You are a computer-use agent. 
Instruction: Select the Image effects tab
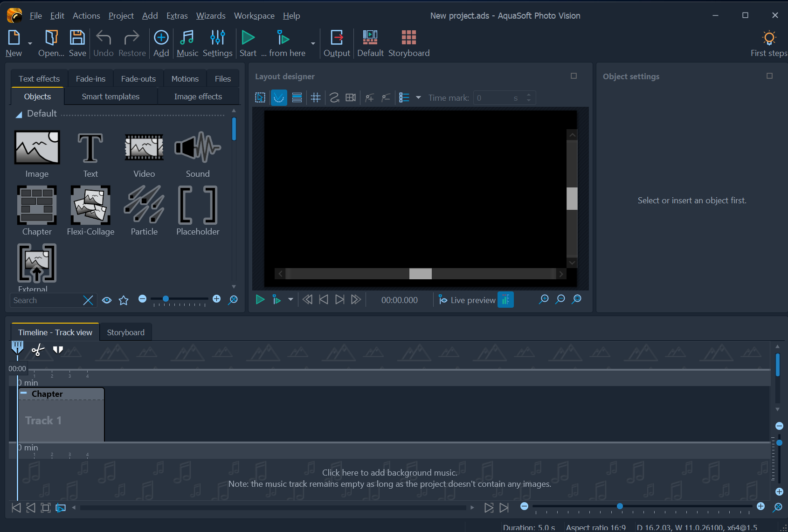198,97
